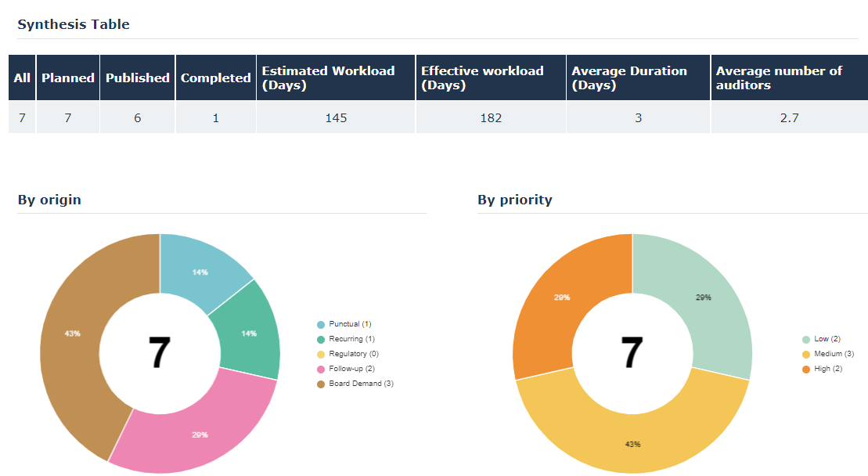Image resolution: width=868 pixels, height=476 pixels.
Task: Click the Published column header
Action: 138,78
